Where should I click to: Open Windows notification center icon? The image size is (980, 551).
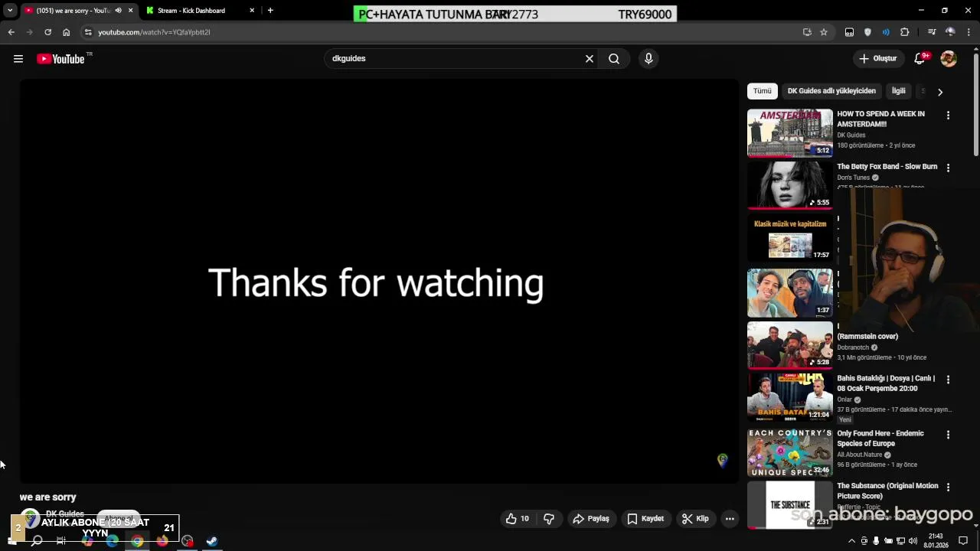963,541
